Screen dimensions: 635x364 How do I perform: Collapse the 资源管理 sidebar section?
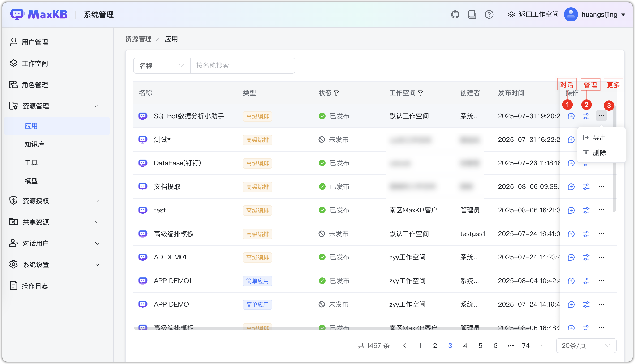(97, 106)
